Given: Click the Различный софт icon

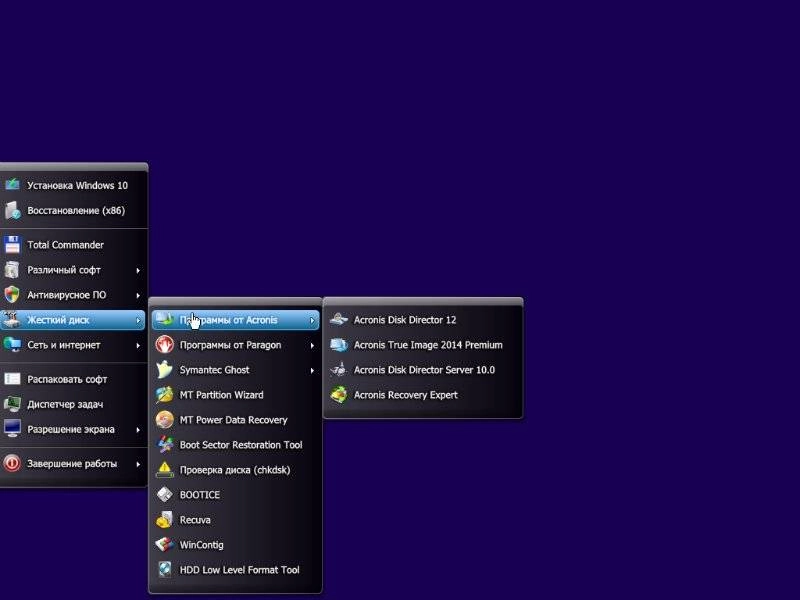Looking at the screenshot, I should pyautogui.click(x=12, y=269).
